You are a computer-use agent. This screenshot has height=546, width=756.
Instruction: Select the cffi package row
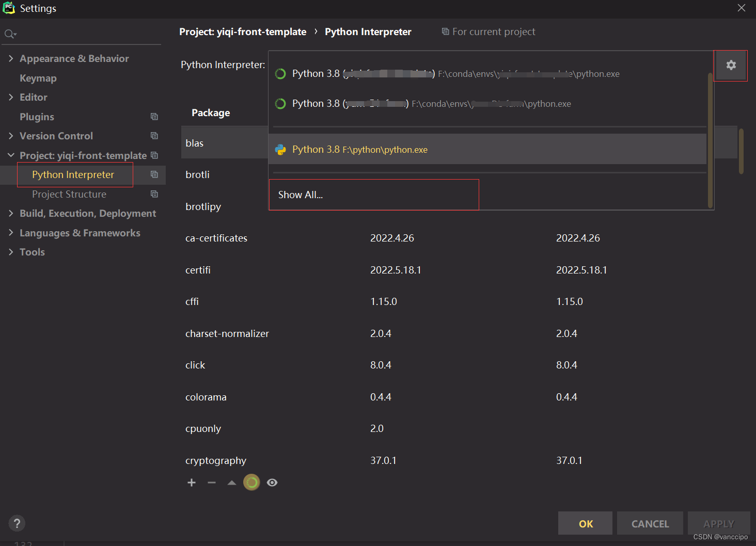[x=460, y=301]
